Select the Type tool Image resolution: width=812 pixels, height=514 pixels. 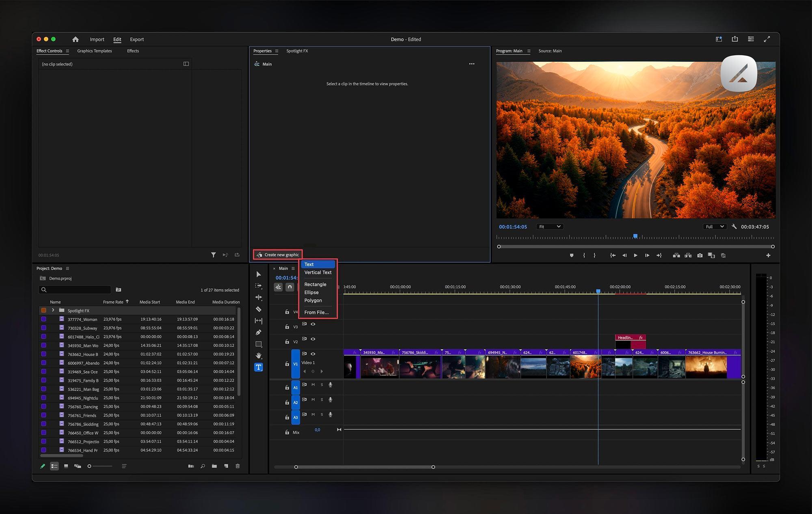coord(259,367)
